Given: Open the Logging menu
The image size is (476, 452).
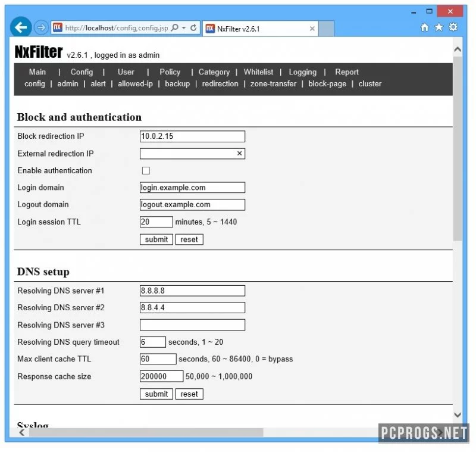Looking at the screenshot, I should [x=302, y=72].
